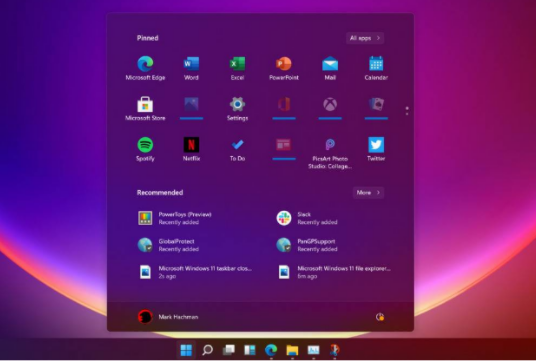Open Microsoft Edge from pinned apps
536x361 pixels.
pos(145,68)
